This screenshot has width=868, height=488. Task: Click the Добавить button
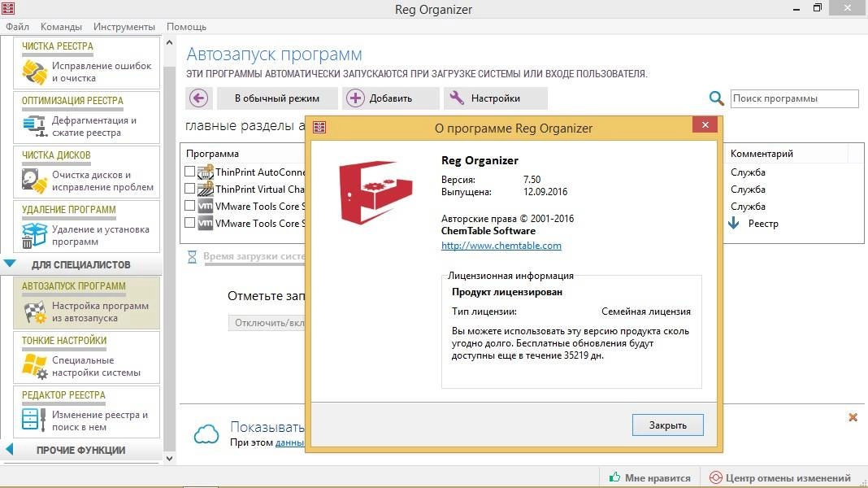coord(390,98)
